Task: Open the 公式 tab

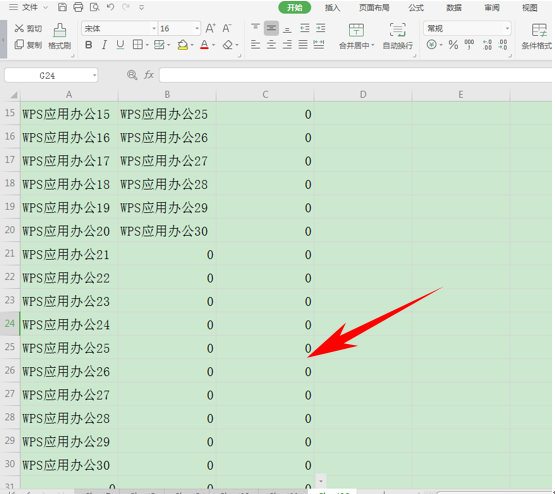Action: tap(416, 8)
